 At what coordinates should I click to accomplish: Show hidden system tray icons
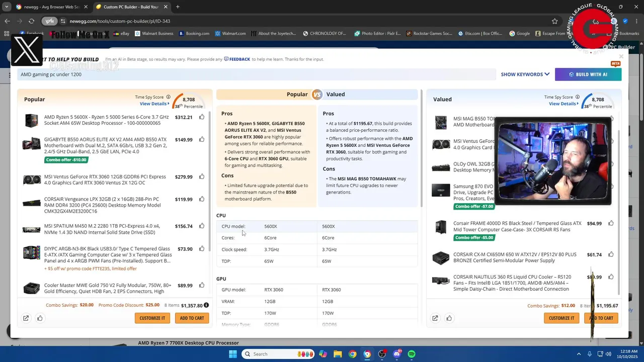[579, 354]
